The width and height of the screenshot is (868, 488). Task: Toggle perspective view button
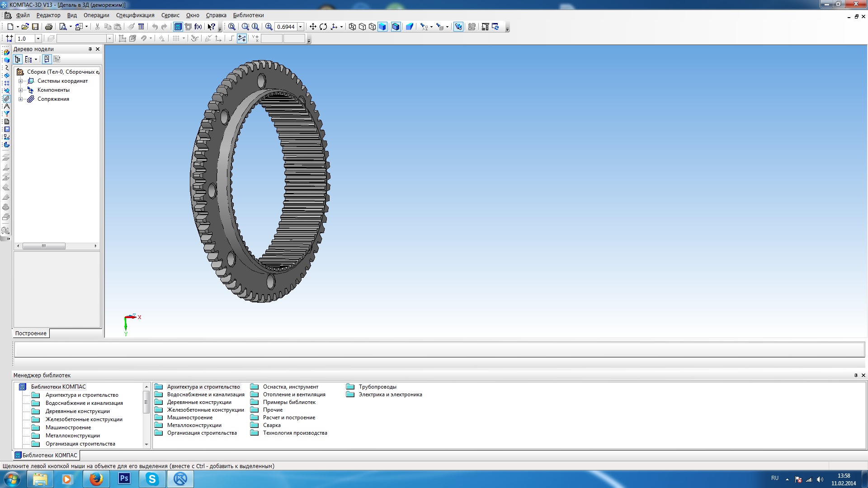coord(410,27)
